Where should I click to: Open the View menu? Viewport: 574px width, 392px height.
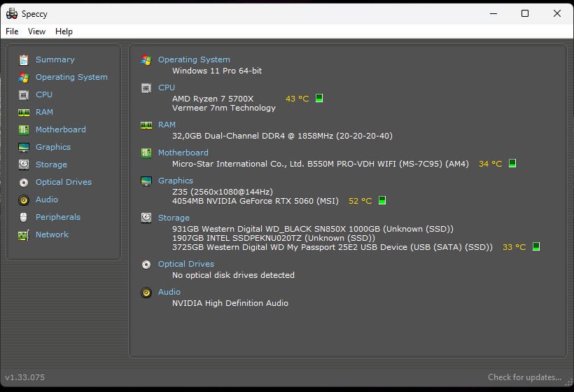36,31
